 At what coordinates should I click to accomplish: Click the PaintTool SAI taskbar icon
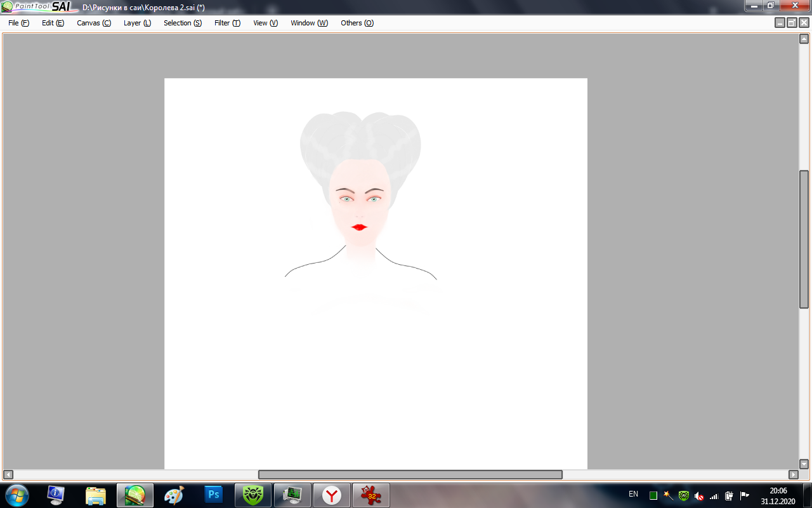pos(134,495)
